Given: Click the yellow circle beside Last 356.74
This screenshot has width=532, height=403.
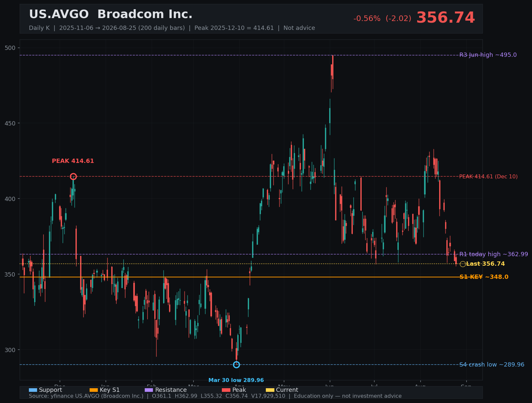Looking at the screenshot, I should pos(463,264).
